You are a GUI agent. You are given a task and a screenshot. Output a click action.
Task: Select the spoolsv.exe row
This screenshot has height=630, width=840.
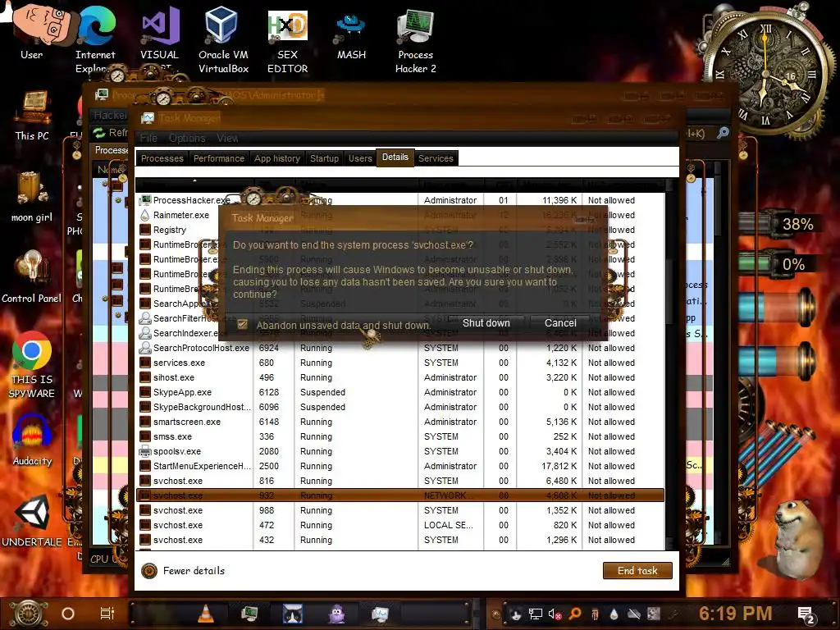click(x=400, y=452)
